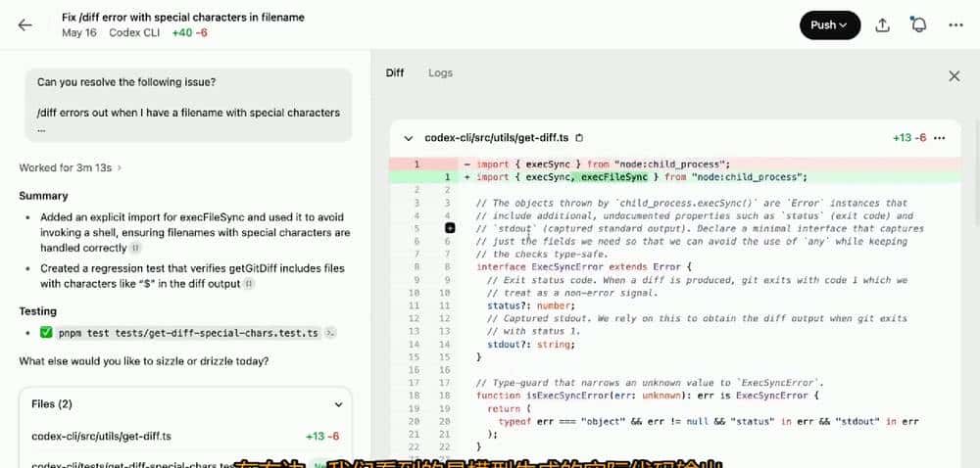The image size is (980, 468).
Task: Switch to the Logs tab
Action: [440, 73]
